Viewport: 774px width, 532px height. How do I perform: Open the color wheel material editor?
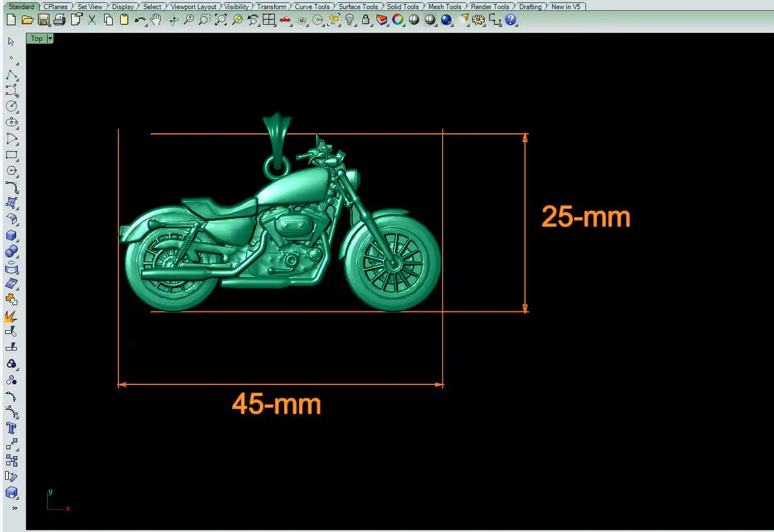(x=397, y=20)
